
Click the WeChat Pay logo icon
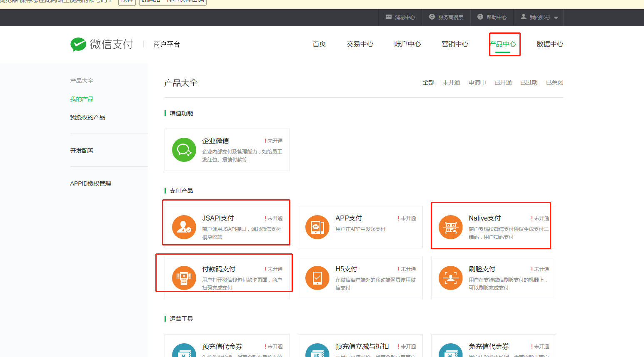pos(78,44)
